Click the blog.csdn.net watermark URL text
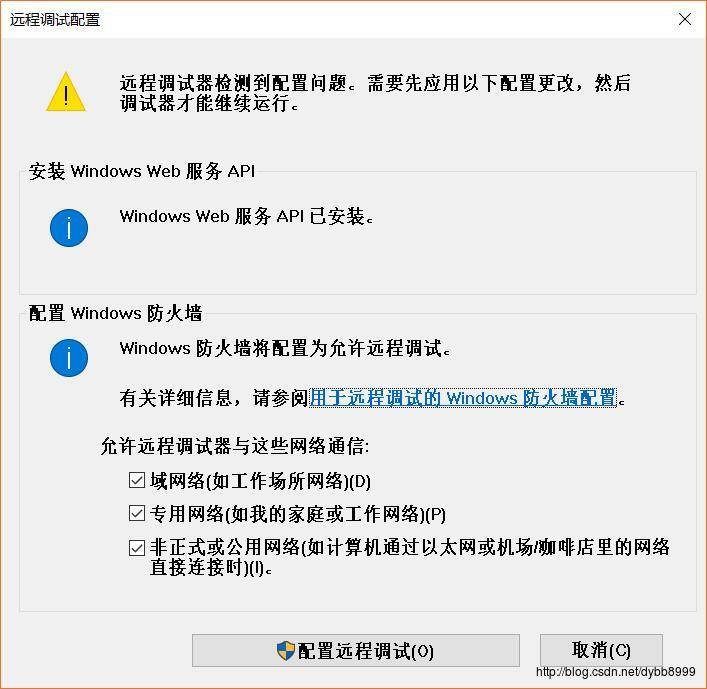707x689 pixels. [x=615, y=672]
